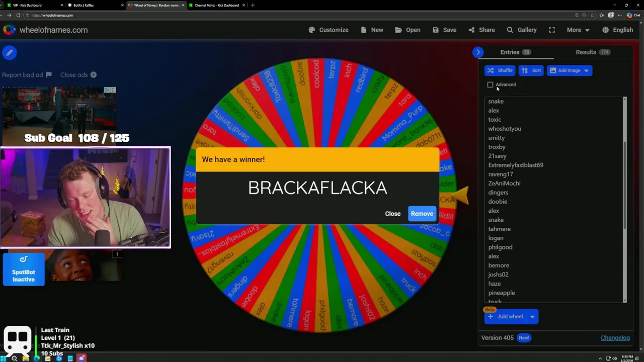The height and width of the screenshot is (362, 644).
Task: Shuffle the entries list
Action: (x=500, y=70)
